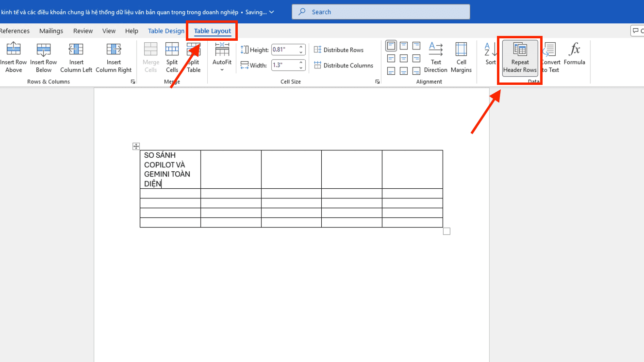Click the grayed Merge Cells icon
This screenshot has width=644, height=362.
(x=151, y=49)
